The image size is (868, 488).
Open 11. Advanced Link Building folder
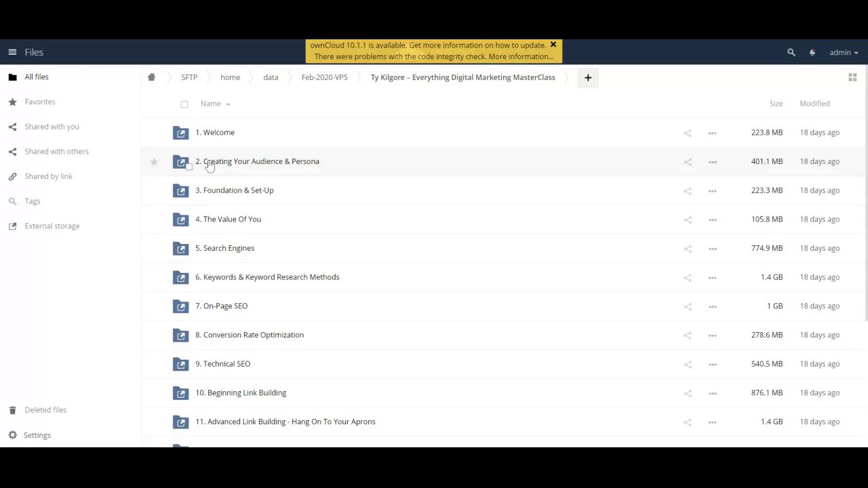285,422
